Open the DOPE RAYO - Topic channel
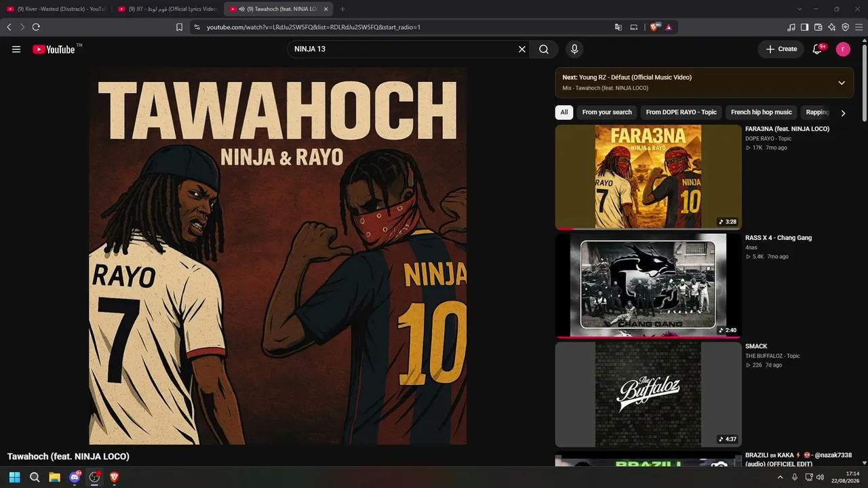This screenshot has height=488, width=868. coord(768,138)
